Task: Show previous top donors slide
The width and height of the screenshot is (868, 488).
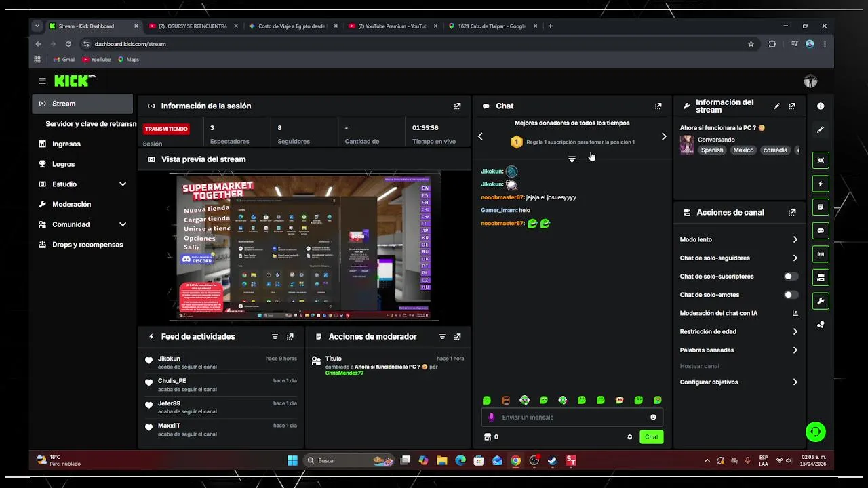Action: pyautogui.click(x=480, y=136)
